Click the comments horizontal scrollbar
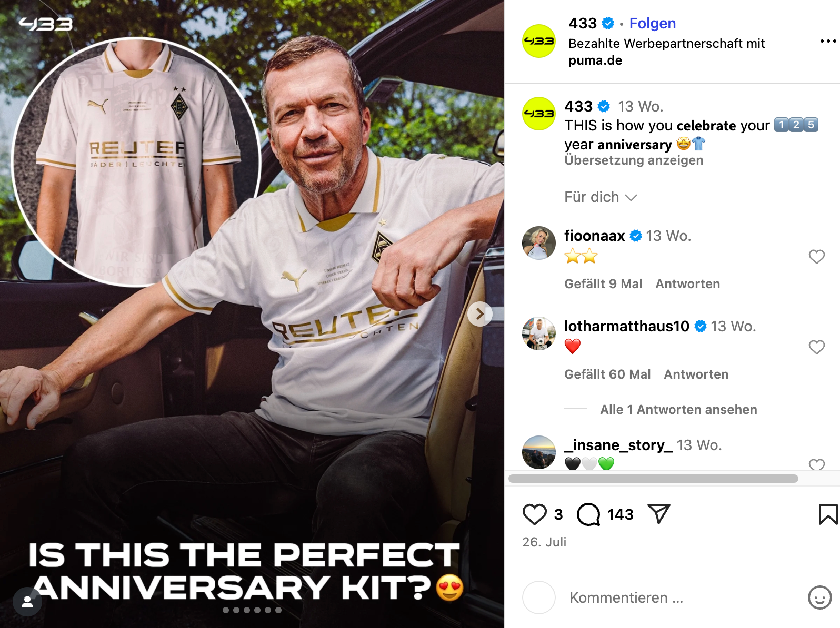This screenshot has width=840, height=628. (653, 479)
